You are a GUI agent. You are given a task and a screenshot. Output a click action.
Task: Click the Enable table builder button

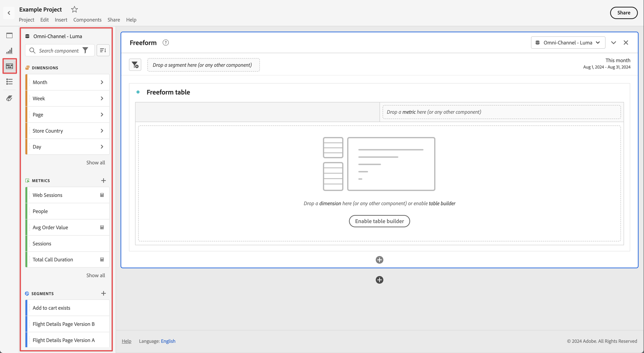coord(379,221)
